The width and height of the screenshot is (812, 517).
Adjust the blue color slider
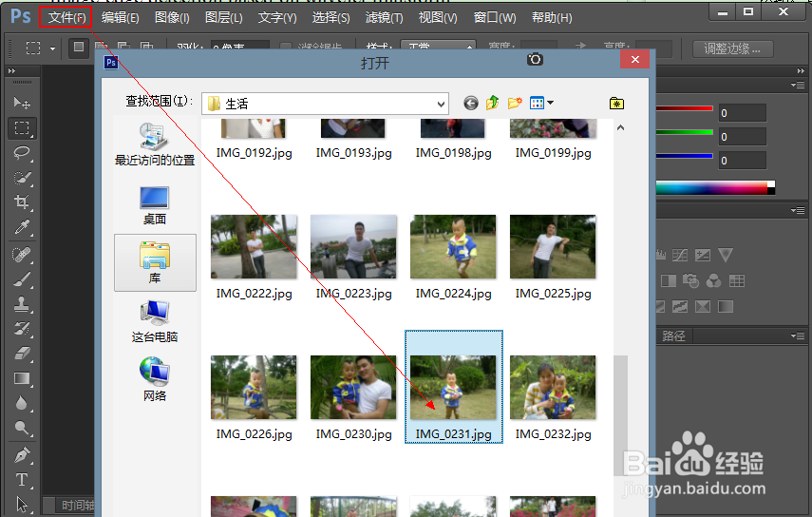pos(685,156)
